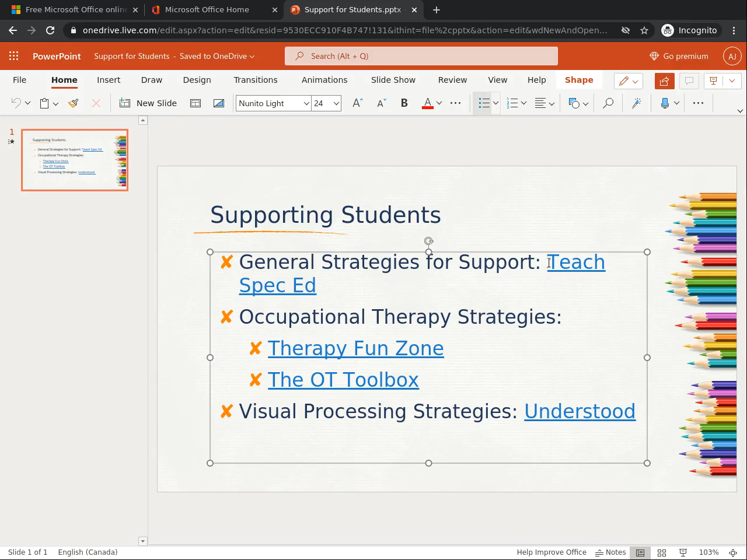Open the Comments speech bubble icon

(689, 81)
